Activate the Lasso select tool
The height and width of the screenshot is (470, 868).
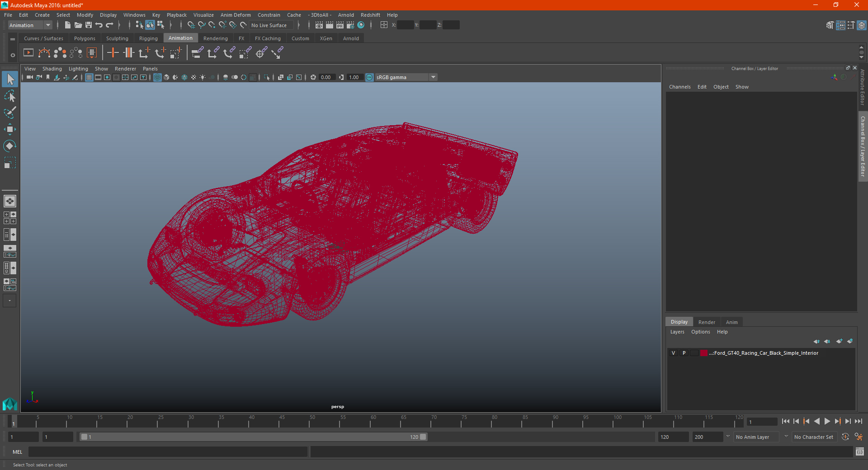(10, 96)
